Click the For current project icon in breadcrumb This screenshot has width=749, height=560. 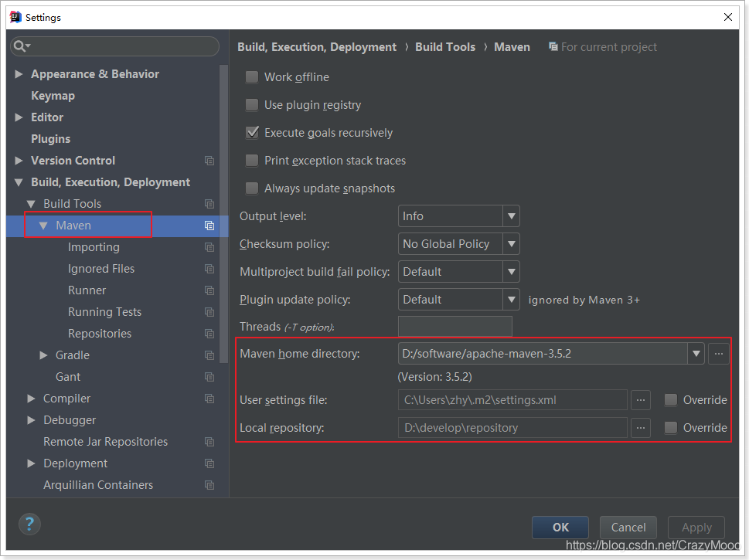[553, 46]
